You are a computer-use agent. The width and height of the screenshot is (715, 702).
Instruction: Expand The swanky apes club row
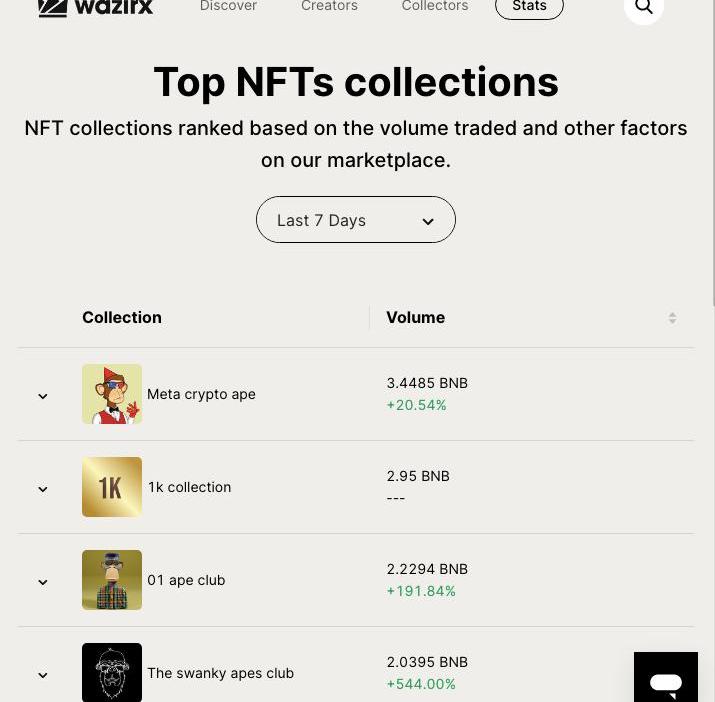coord(43,675)
